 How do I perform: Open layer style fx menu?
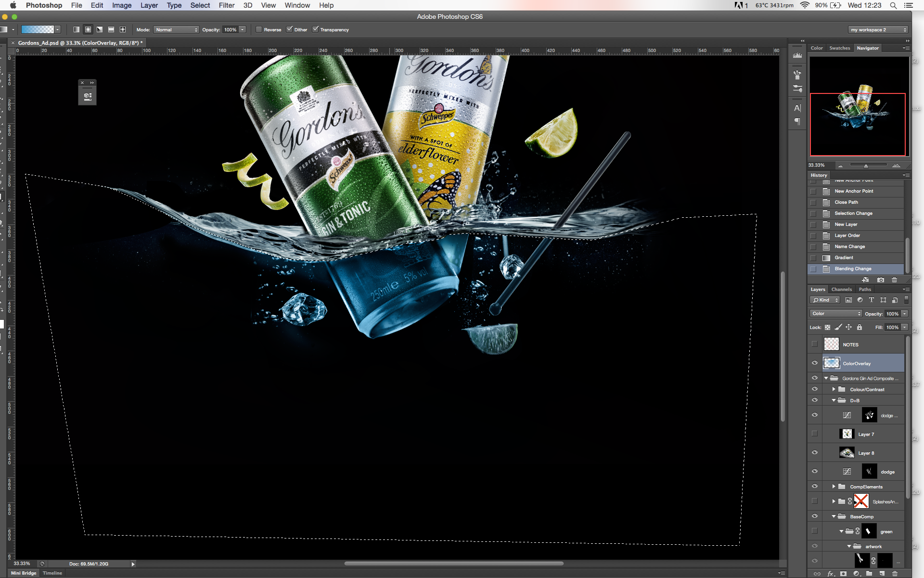pyautogui.click(x=831, y=574)
